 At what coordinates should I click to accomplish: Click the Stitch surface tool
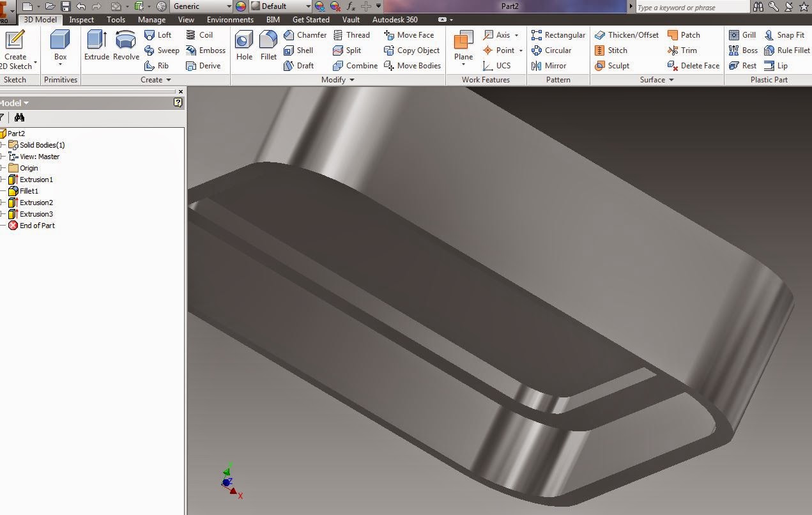point(611,50)
